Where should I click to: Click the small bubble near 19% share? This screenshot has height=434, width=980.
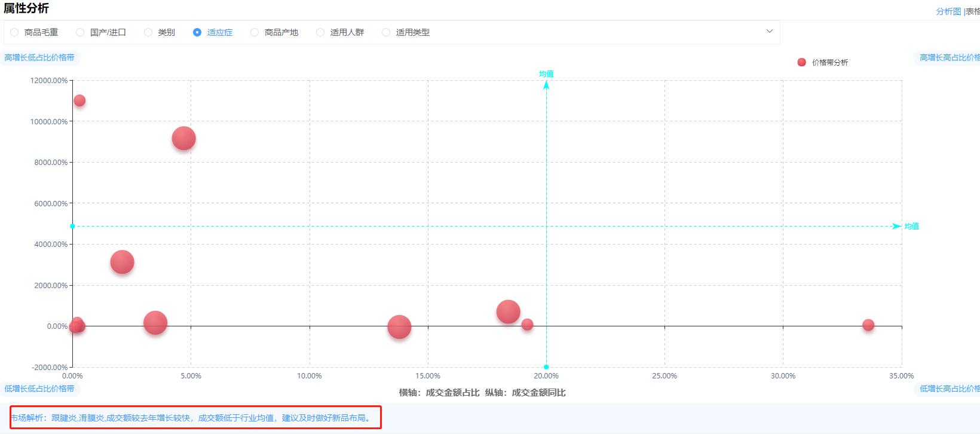pyautogui.click(x=527, y=325)
